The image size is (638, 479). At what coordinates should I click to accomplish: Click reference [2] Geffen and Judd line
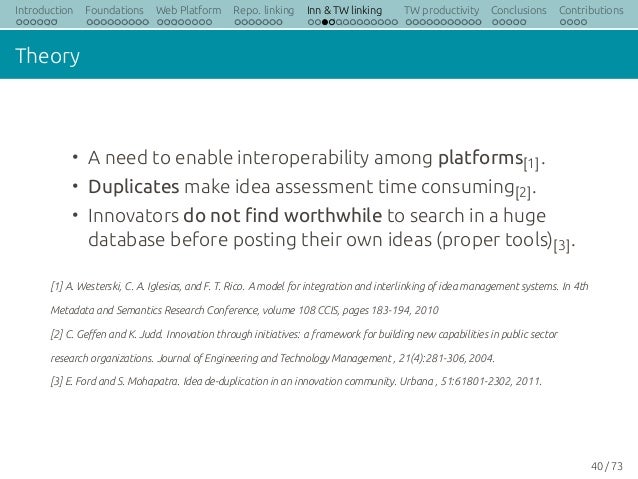[304, 335]
